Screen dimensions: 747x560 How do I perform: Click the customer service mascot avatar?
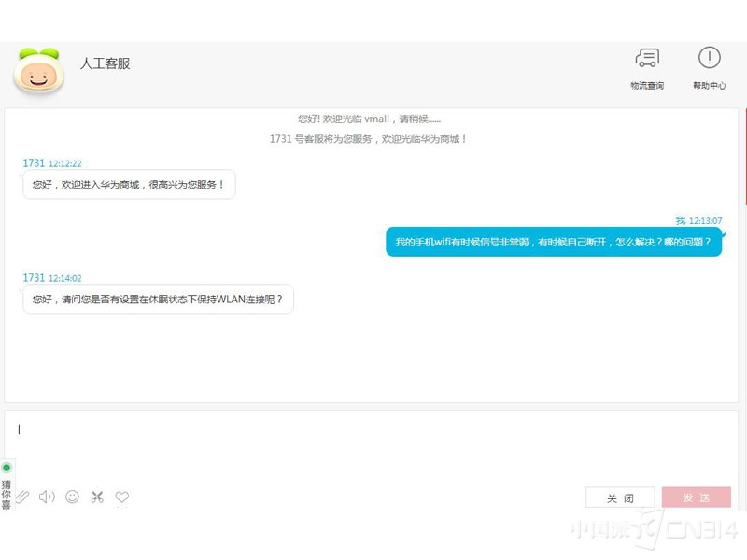point(38,72)
